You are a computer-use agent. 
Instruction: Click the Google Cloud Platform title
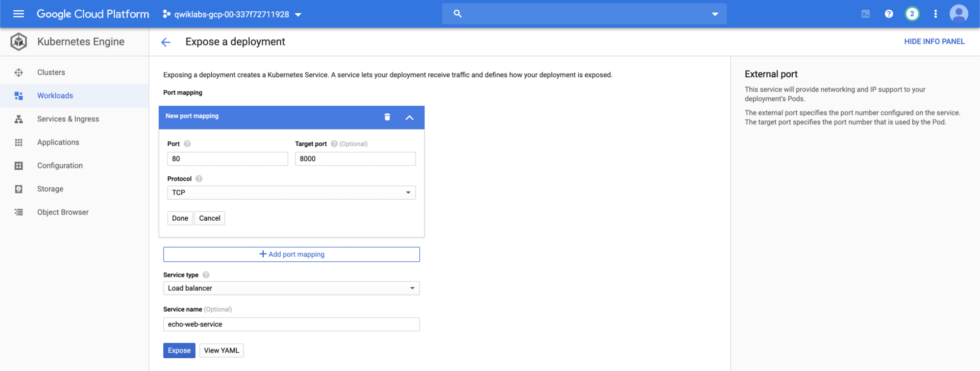tap(93, 14)
